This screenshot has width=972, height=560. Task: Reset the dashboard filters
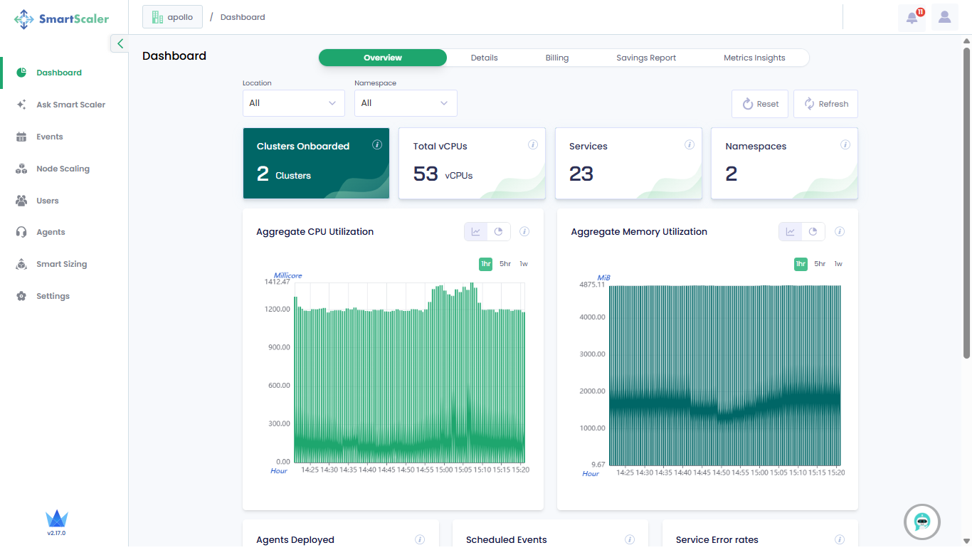tap(759, 103)
